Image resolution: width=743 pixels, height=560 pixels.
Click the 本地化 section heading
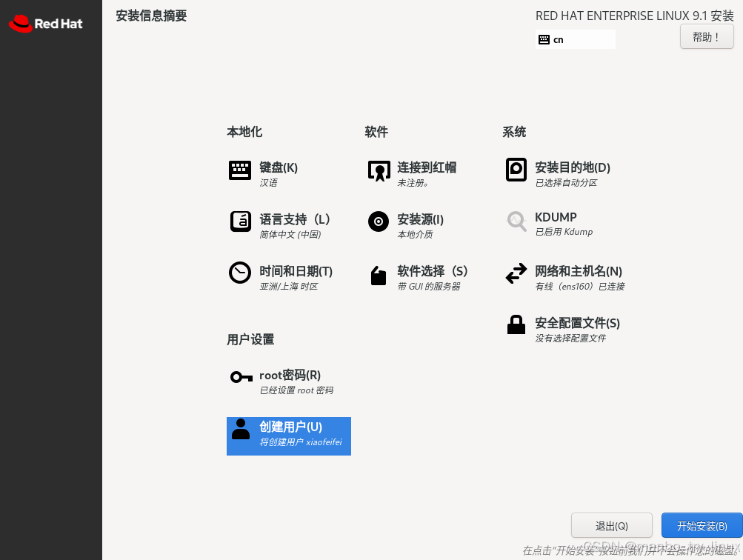coord(244,132)
